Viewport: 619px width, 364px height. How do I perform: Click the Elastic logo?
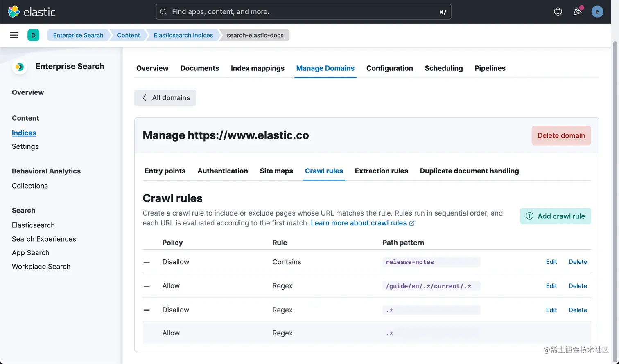[x=32, y=11]
